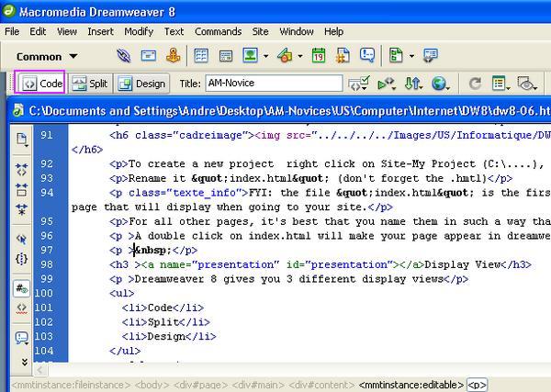Toggle Line Numbers in coding toolbar
The image size is (551, 392).
point(21,289)
